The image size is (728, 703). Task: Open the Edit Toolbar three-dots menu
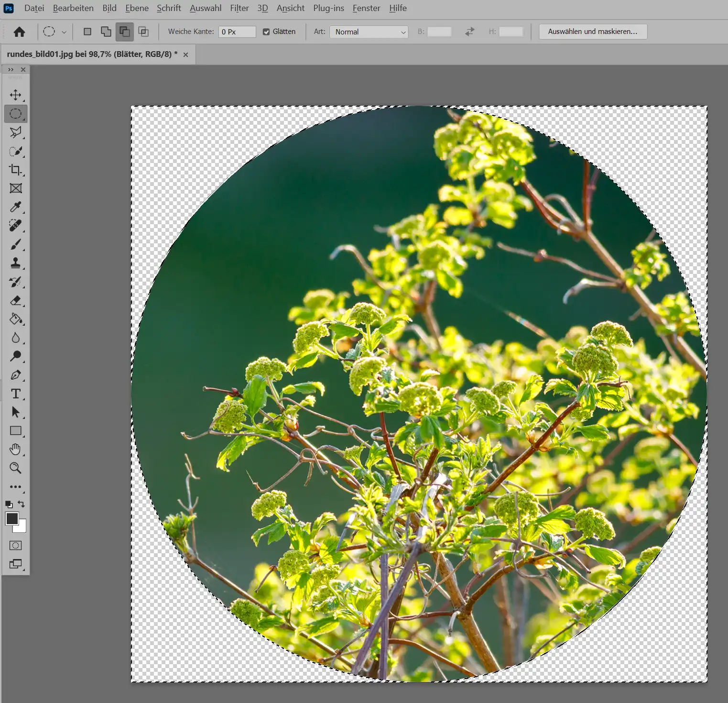[16, 487]
